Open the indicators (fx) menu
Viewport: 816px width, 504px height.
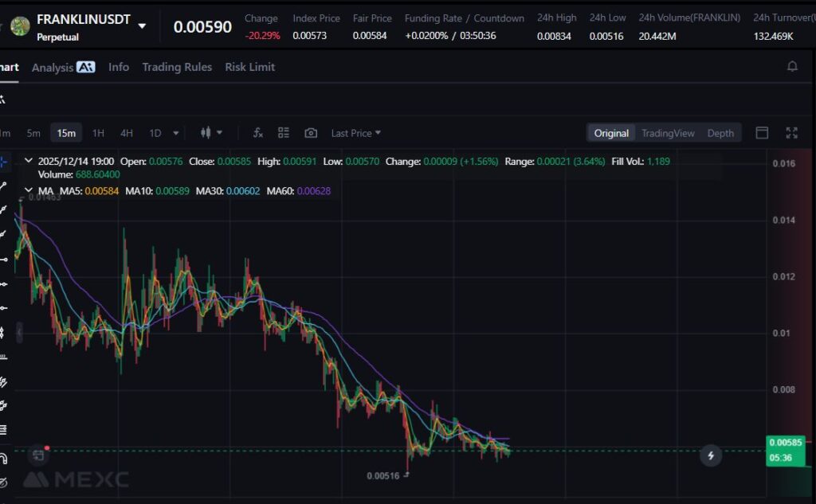point(257,133)
